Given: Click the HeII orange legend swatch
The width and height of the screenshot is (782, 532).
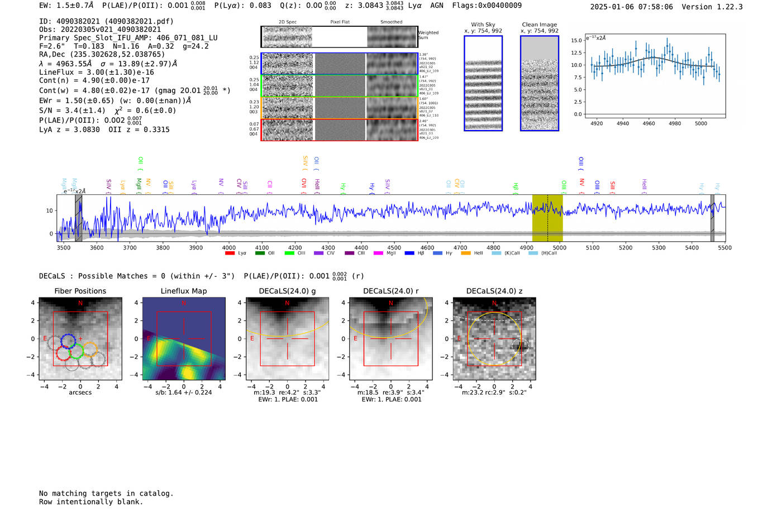Looking at the screenshot, I should point(466,253).
